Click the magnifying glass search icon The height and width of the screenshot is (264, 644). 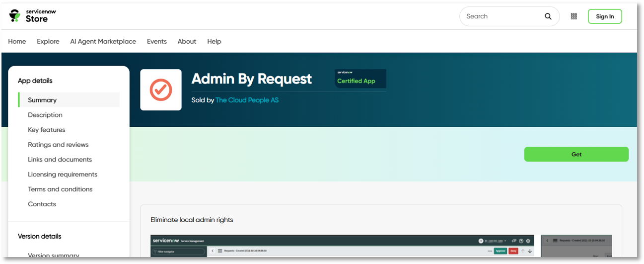(548, 16)
